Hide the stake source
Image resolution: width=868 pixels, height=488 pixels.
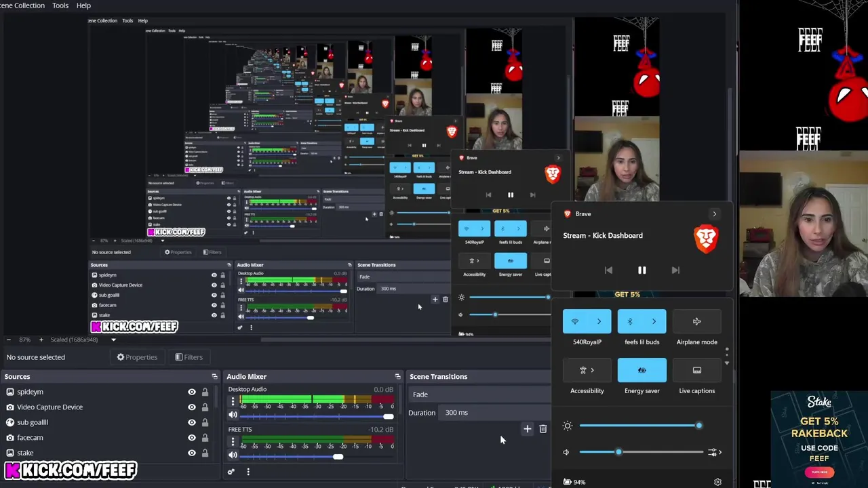[192, 453]
